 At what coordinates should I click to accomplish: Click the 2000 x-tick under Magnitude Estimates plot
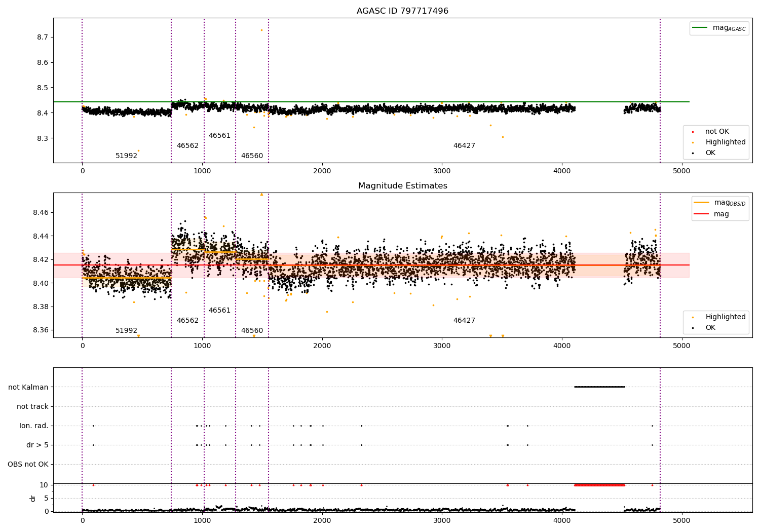tap(322, 346)
